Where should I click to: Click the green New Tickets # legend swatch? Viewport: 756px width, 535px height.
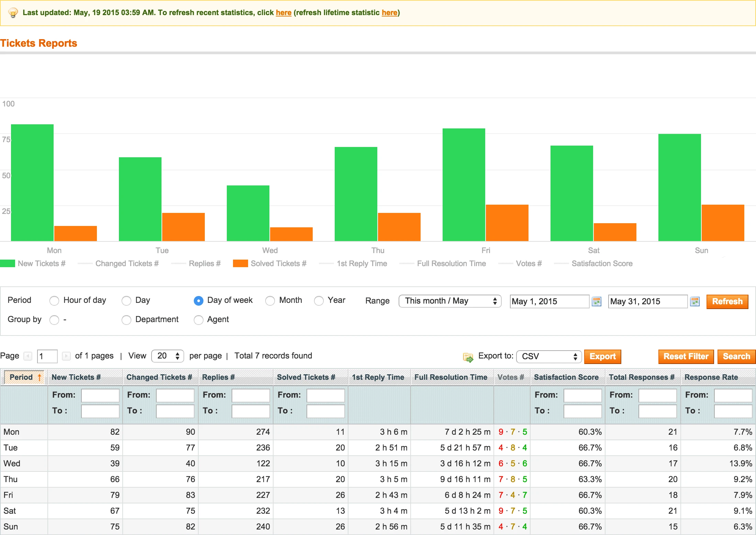(7, 263)
